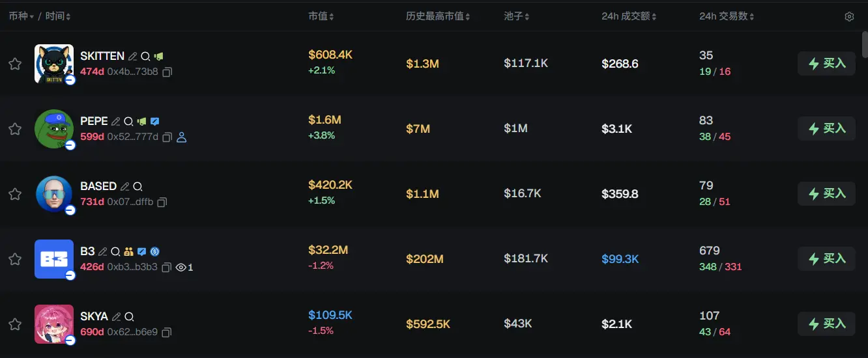Sort by 24h 成交额 column

click(629, 16)
